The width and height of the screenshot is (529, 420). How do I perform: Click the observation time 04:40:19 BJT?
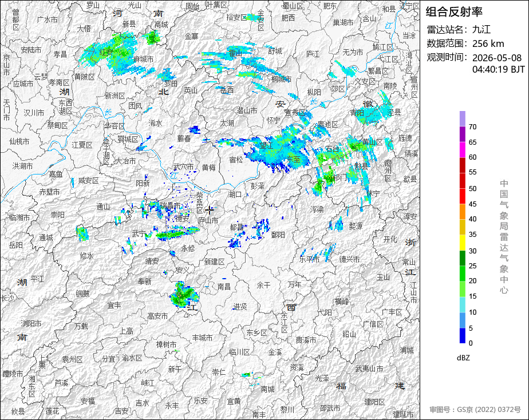pyautogui.click(x=499, y=69)
